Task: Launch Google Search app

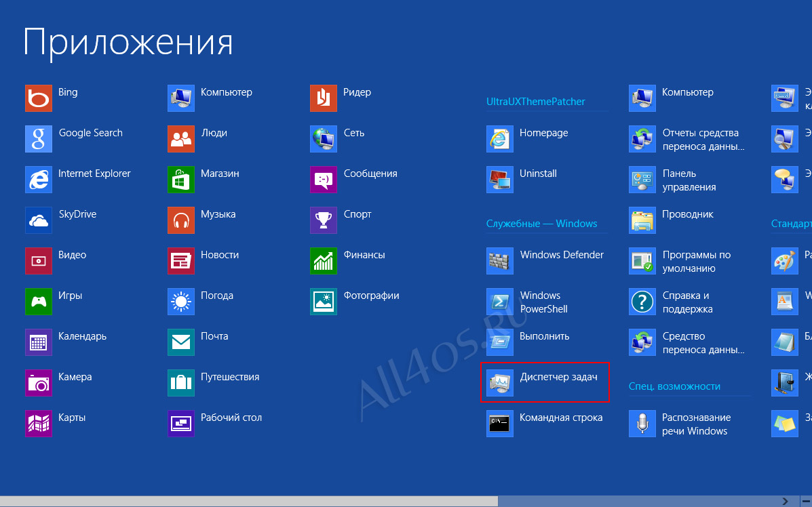Action: 38,139
